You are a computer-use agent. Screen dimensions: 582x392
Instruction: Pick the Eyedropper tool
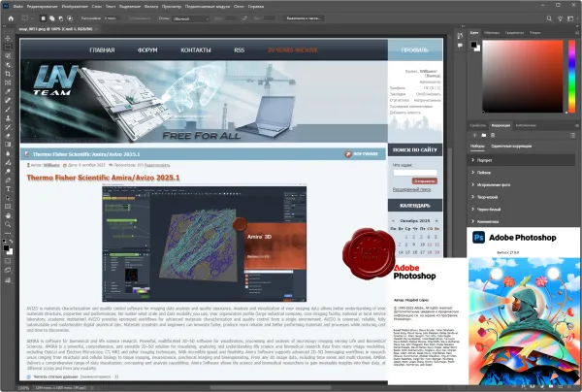point(8,91)
